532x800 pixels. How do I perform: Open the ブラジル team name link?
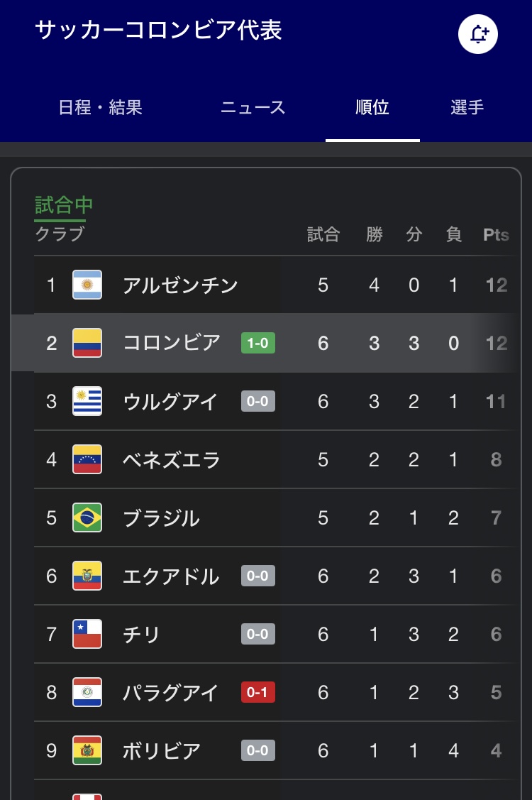pos(161,518)
